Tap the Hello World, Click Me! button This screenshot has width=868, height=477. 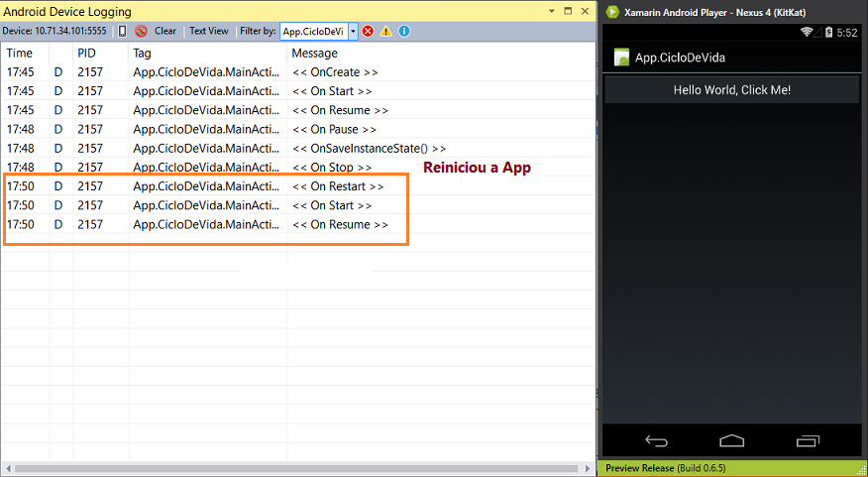732,90
